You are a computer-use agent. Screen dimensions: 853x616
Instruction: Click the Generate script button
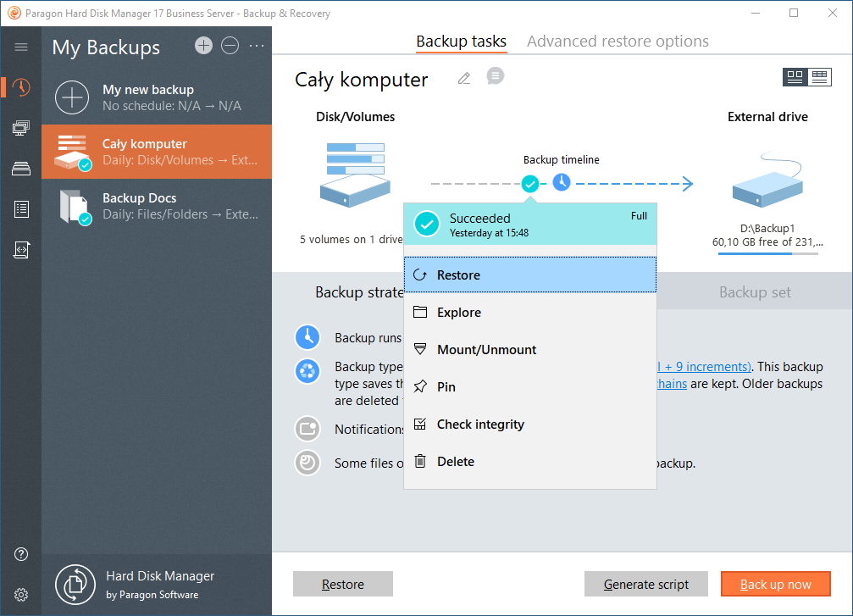[646, 584]
